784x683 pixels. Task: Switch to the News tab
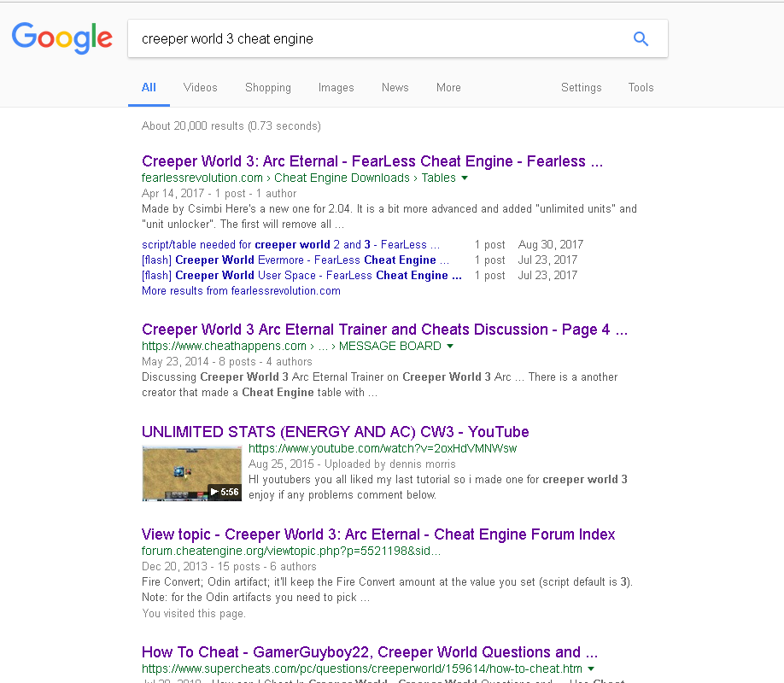(395, 87)
